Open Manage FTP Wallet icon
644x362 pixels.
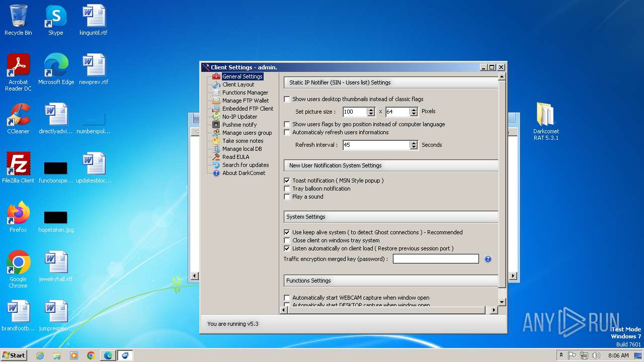coord(216,101)
